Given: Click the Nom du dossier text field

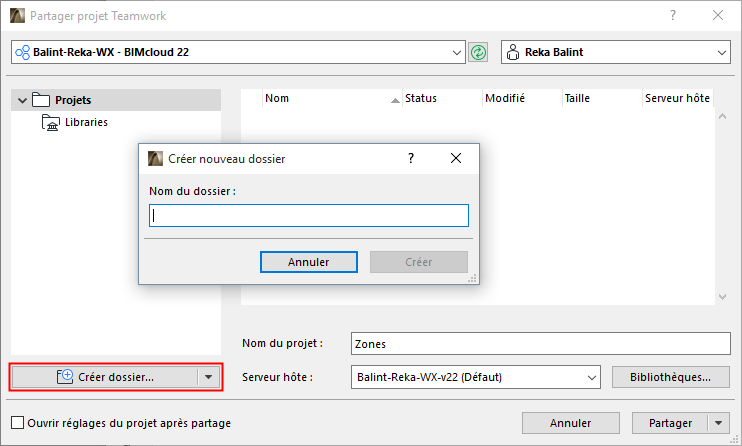Looking at the screenshot, I should pyautogui.click(x=308, y=216).
